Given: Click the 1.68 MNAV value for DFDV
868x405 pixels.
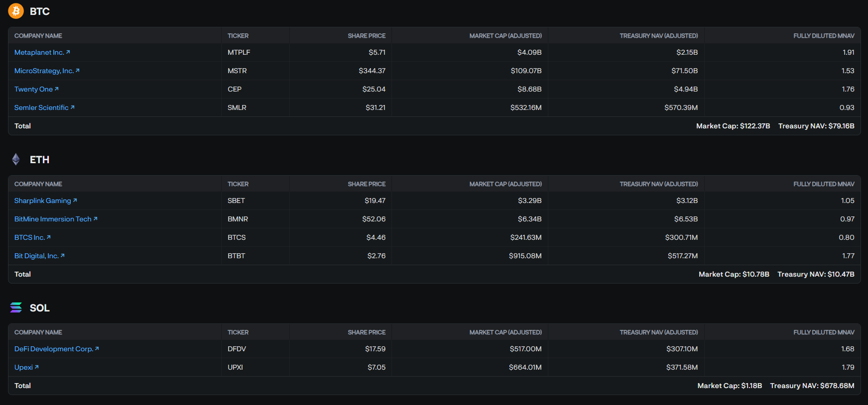Looking at the screenshot, I should pyautogui.click(x=848, y=349).
